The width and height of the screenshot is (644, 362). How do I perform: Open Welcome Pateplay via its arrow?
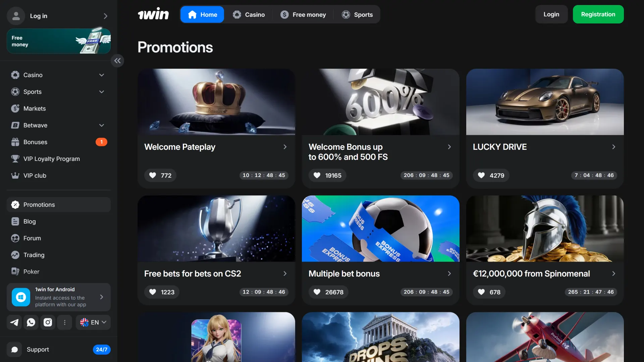[x=285, y=147]
